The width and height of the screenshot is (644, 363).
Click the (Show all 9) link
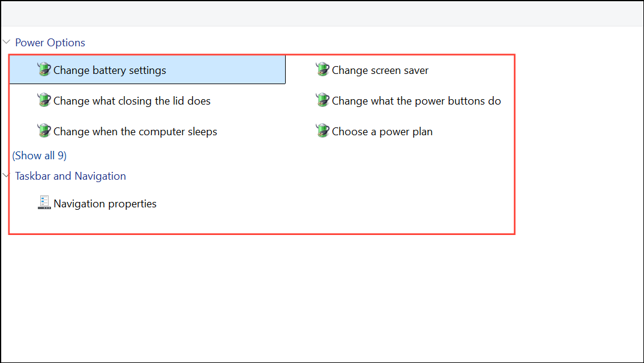point(39,156)
